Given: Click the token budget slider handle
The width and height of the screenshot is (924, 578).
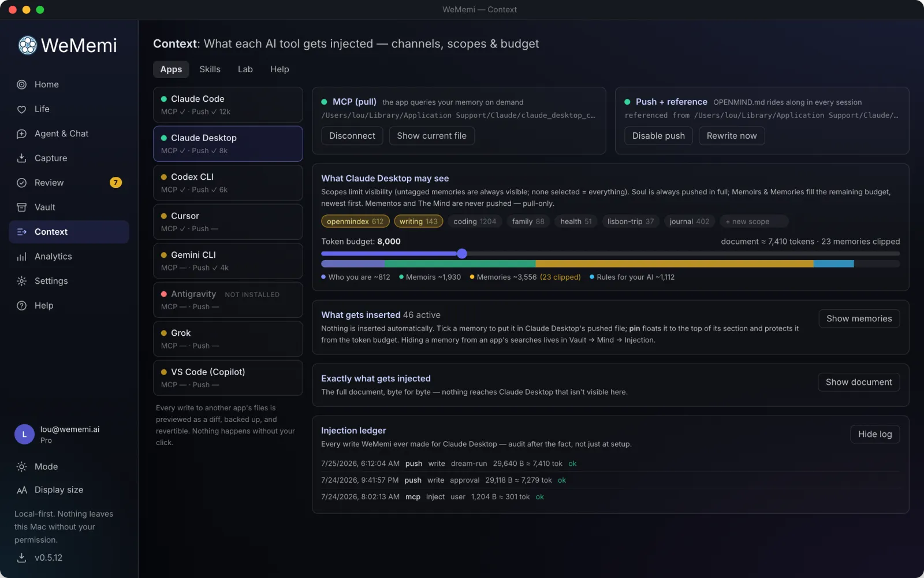Looking at the screenshot, I should click(462, 253).
